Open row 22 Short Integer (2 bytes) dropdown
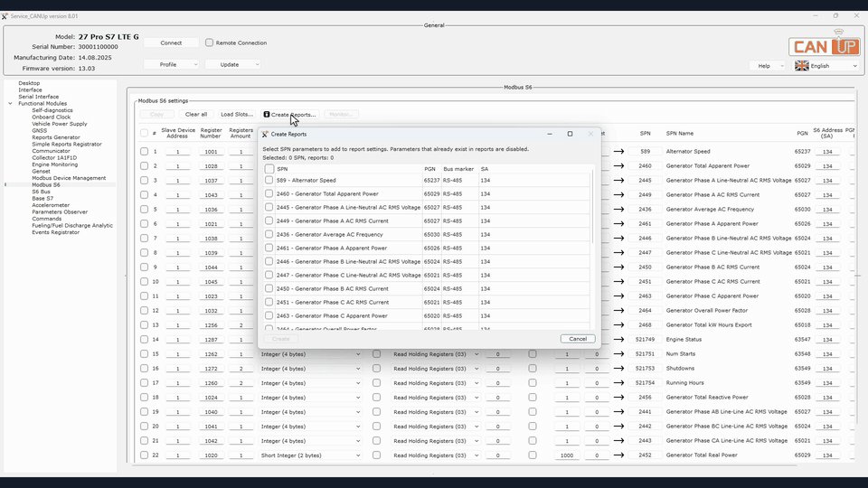This screenshot has height=488, width=868. tap(310, 455)
